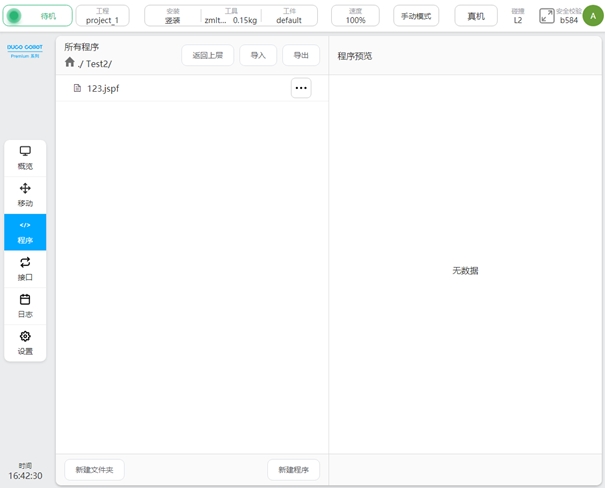Screen dimensions: 605x488
Task: Open the 日志 log page
Action: 25,305
